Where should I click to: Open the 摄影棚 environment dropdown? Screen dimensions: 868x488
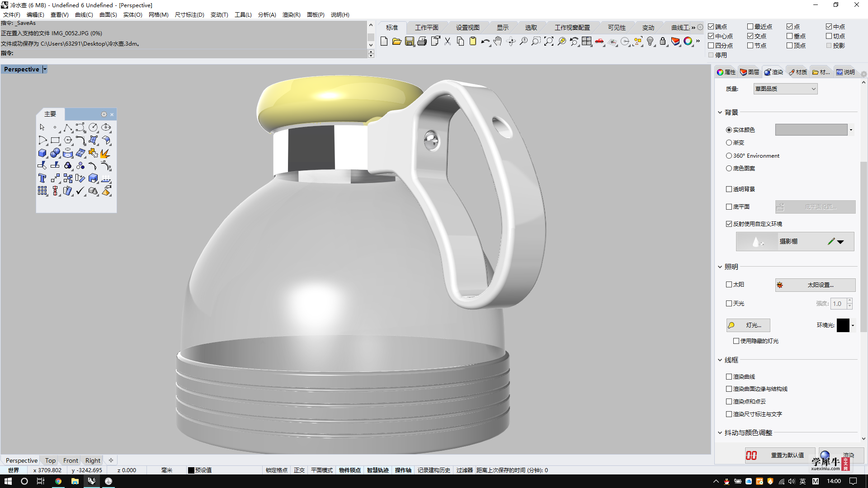click(x=840, y=242)
